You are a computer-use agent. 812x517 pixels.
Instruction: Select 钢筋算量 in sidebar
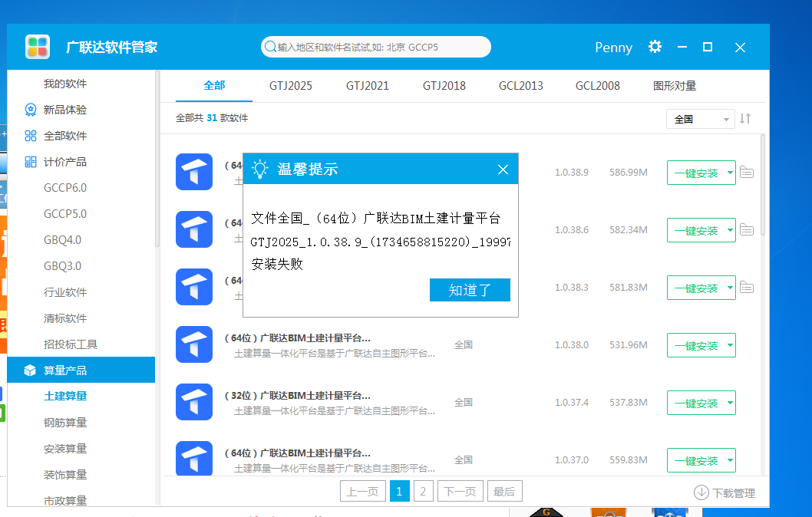pyautogui.click(x=65, y=423)
